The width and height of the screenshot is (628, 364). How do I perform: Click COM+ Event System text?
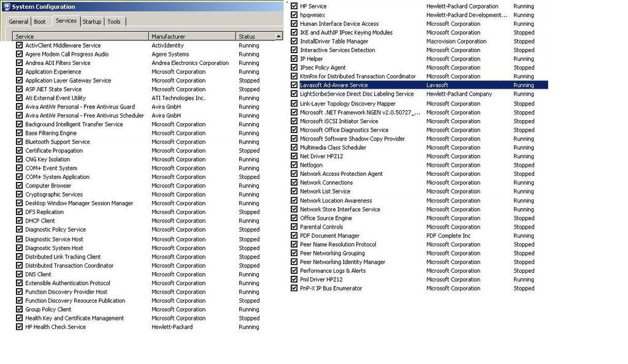pos(52,168)
